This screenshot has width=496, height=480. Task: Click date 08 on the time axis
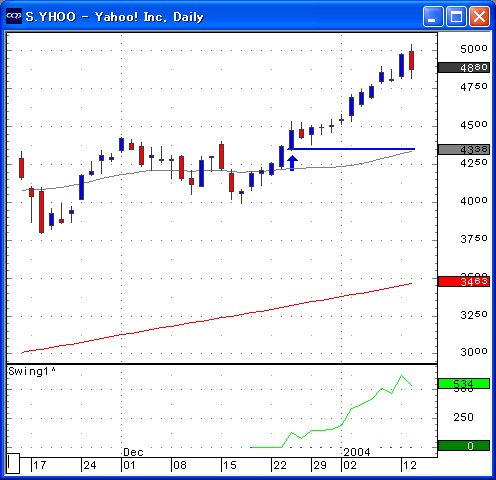180,465
